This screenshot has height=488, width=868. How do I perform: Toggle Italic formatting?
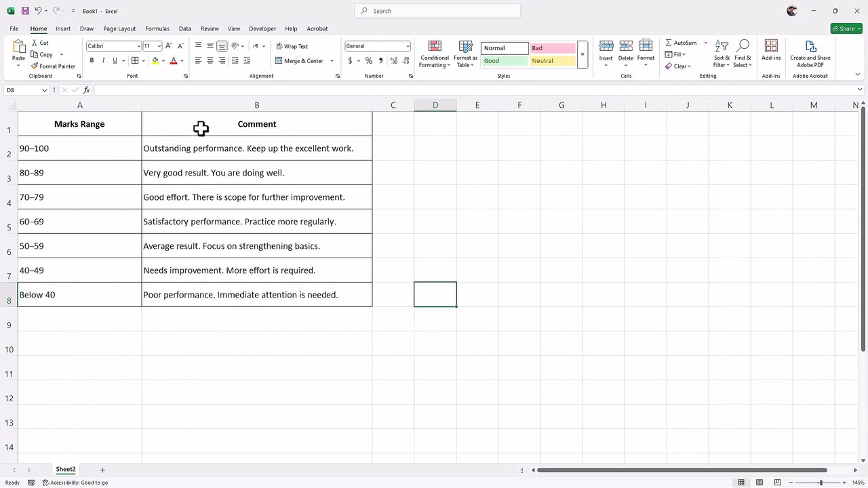(103, 60)
